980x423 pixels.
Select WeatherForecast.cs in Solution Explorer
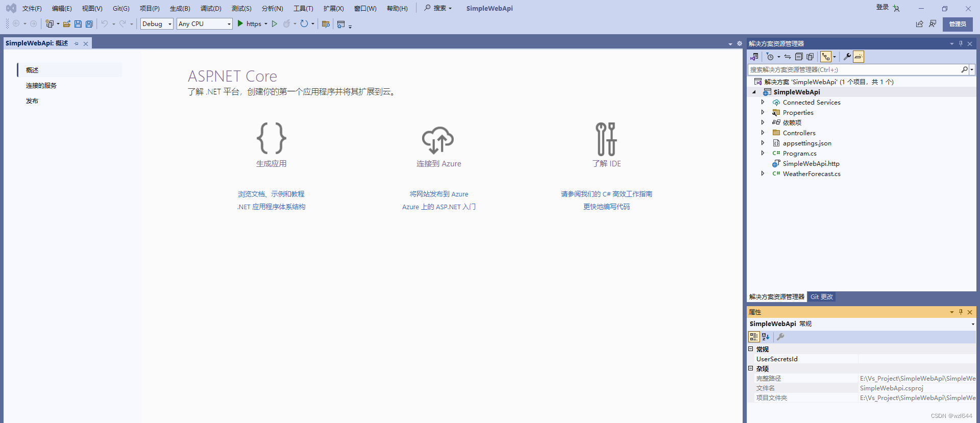click(812, 174)
